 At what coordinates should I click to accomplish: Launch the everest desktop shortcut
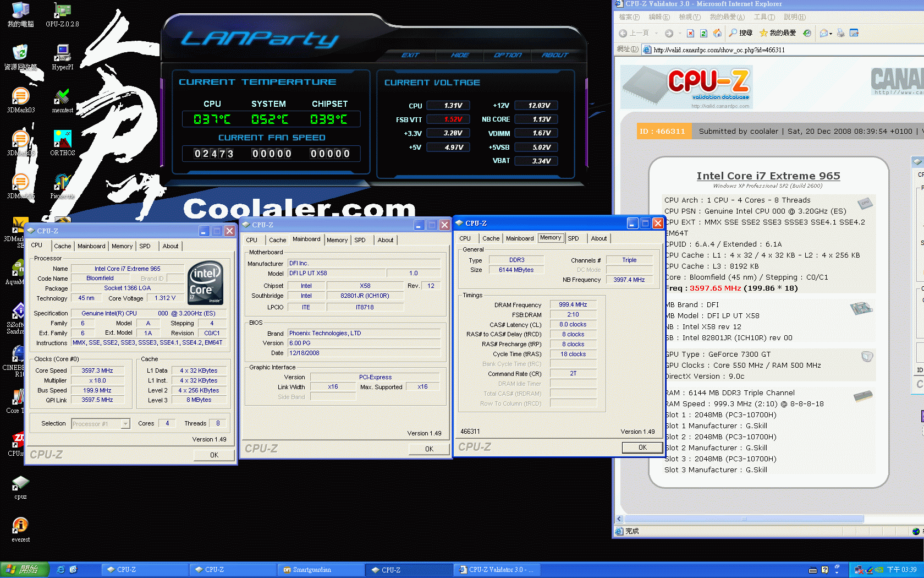(x=20, y=530)
